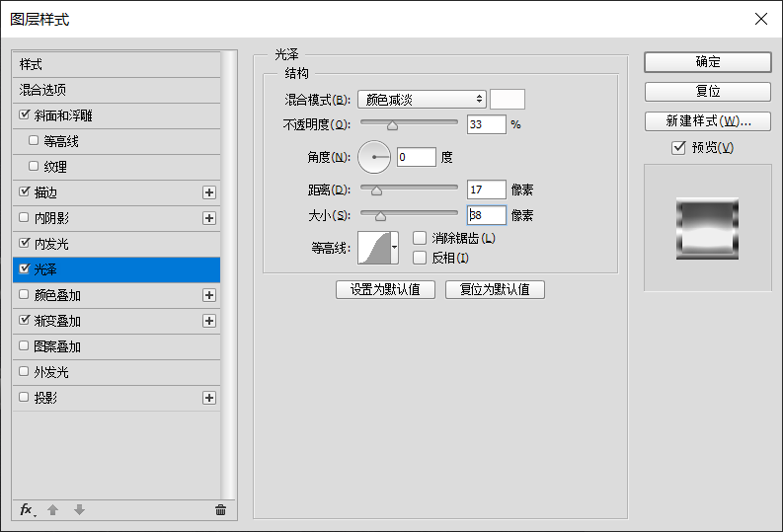The height and width of the screenshot is (532, 783).
Task: Enable the 等高线 sub-option checkbox
Action: (34, 141)
